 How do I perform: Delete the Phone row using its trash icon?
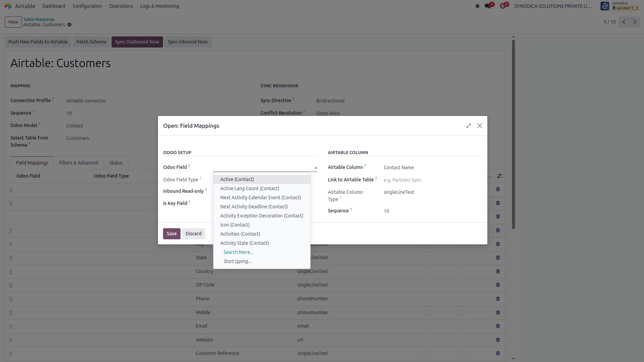(498, 299)
